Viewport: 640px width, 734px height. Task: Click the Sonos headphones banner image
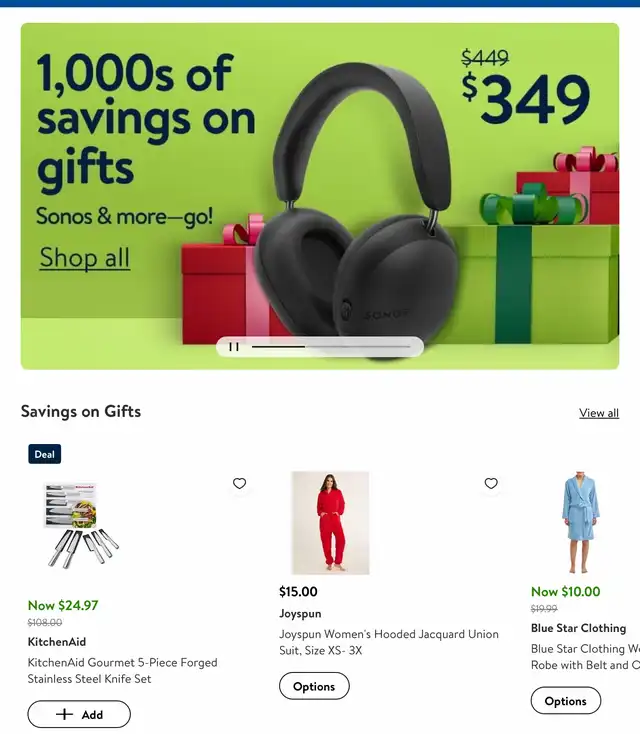click(x=358, y=211)
